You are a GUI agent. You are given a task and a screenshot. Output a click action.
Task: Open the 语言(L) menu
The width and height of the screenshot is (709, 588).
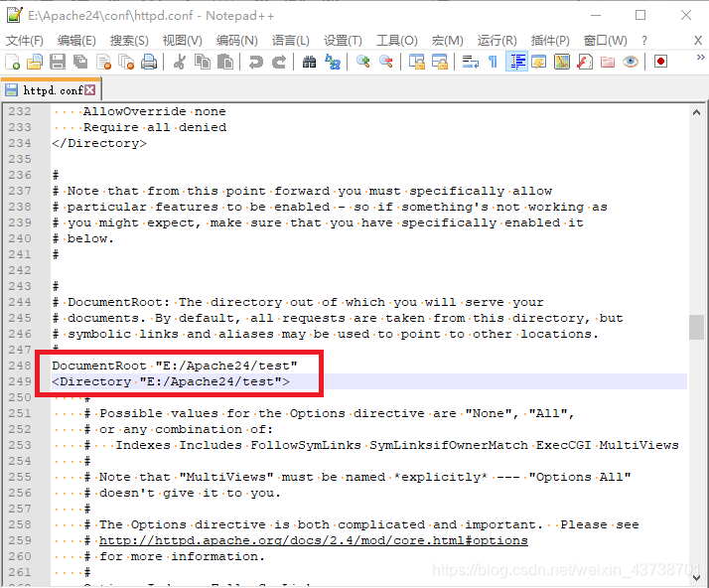click(x=290, y=41)
